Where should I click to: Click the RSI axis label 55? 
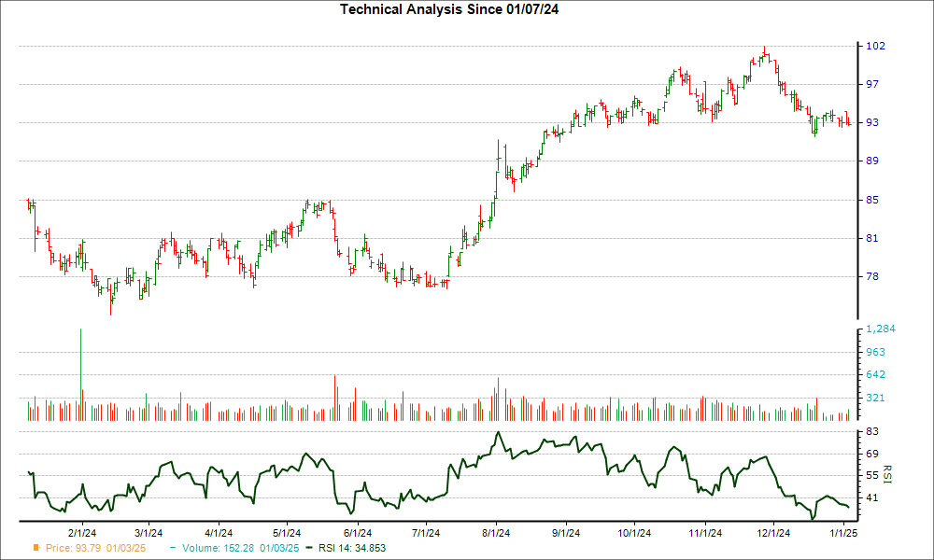872,475
